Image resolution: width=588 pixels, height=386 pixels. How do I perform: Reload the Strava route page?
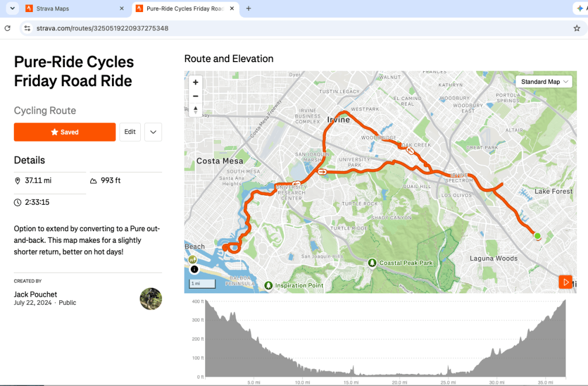(7, 28)
